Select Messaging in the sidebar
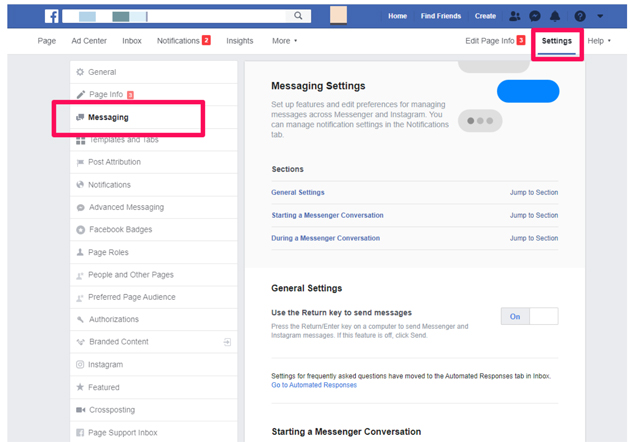 pyautogui.click(x=154, y=117)
